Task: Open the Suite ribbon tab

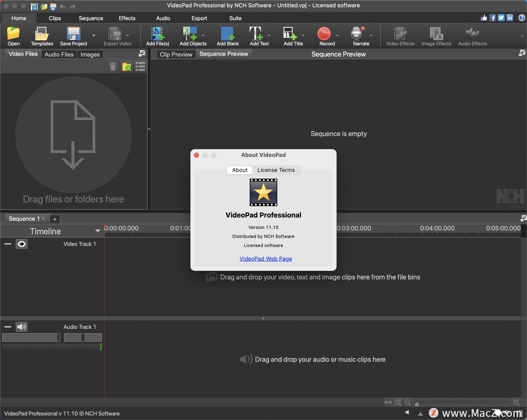Action: click(235, 18)
